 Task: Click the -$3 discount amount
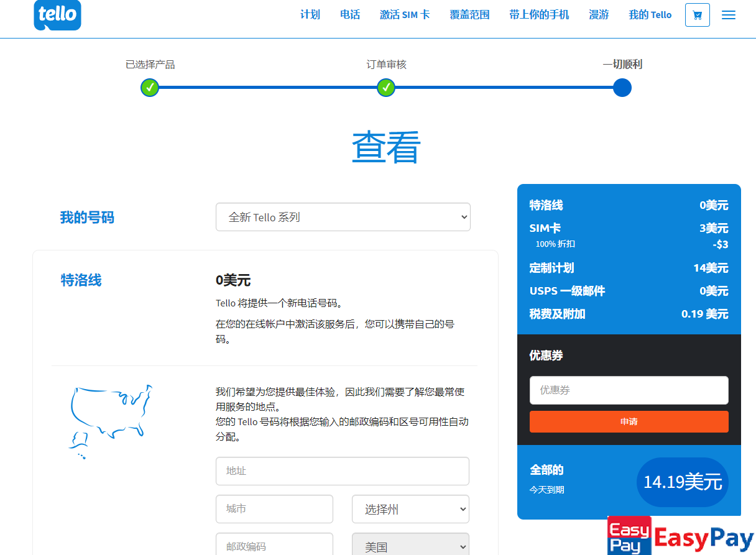tap(721, 244)
